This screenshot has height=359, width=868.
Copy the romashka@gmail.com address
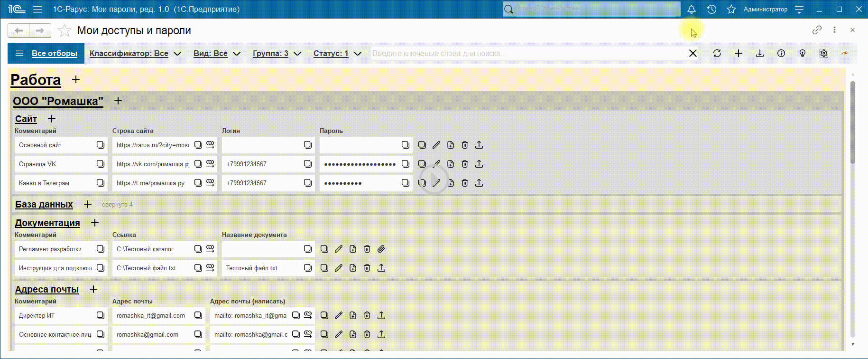coord(198,334)
